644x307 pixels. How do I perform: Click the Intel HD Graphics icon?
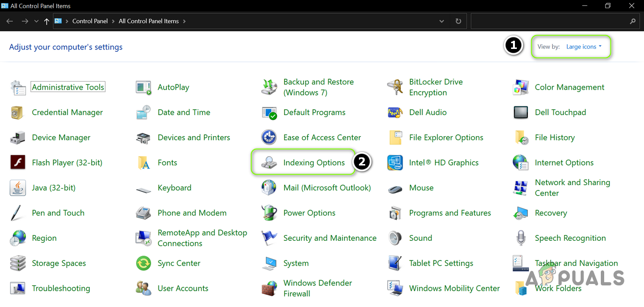coord(395,163)
